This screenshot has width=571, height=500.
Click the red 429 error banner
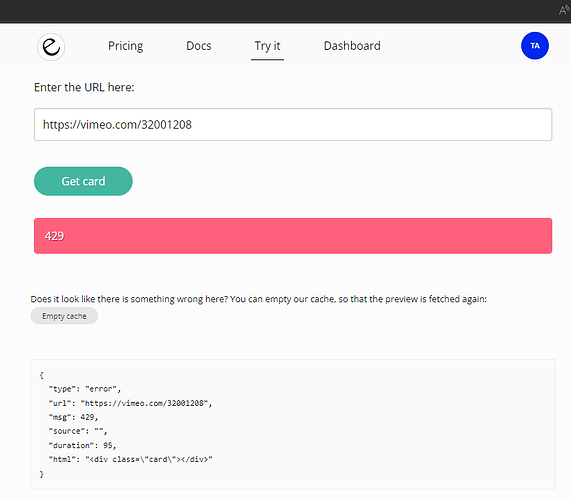click(293, 236)
